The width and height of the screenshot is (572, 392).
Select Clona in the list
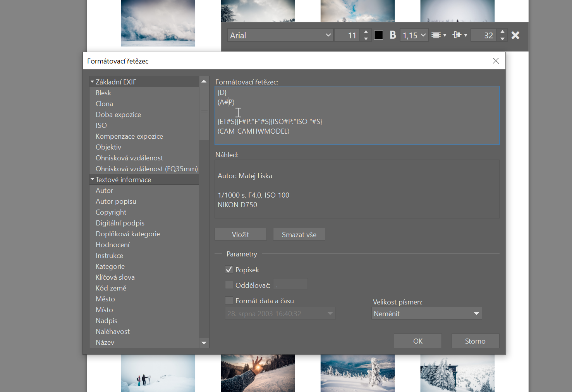click(x=144, y=104)
